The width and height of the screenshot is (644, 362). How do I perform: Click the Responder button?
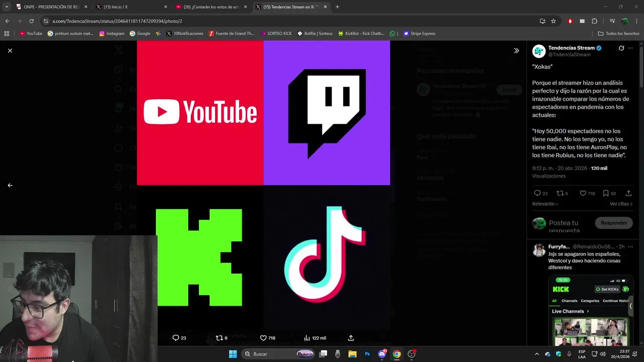click(614, 223)
